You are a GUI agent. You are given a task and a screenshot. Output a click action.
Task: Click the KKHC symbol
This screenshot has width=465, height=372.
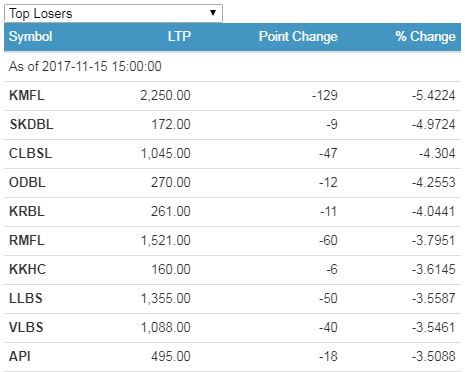pyautogui.click(x=27, y=269)
